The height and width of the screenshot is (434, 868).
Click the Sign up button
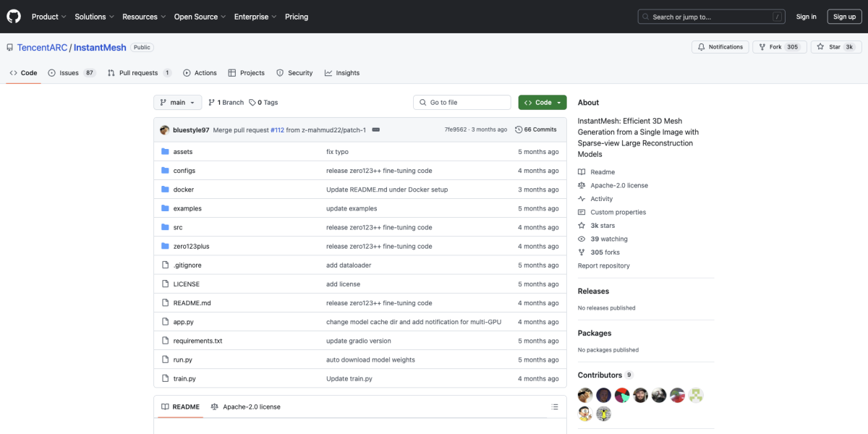coord(844,17)
